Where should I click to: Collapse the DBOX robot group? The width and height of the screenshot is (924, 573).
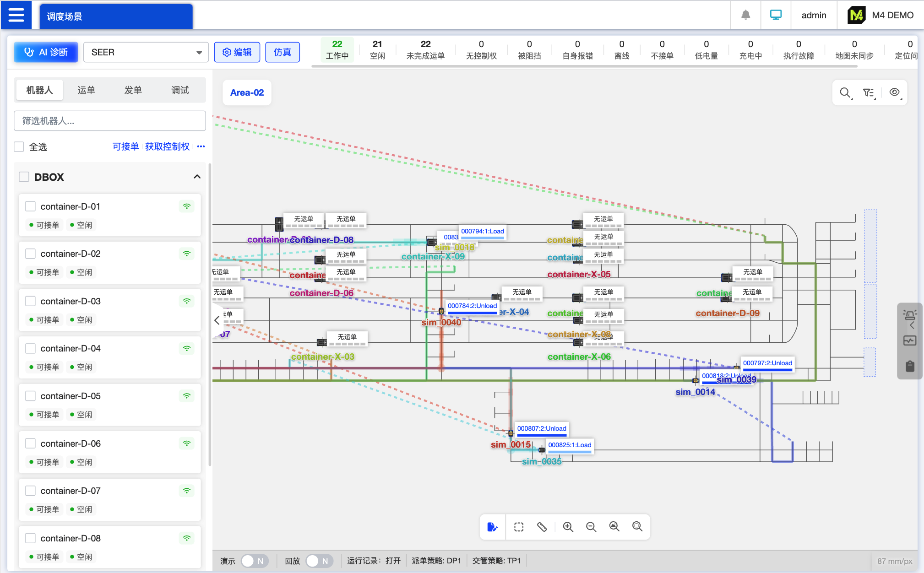click(x=197, y=177)
